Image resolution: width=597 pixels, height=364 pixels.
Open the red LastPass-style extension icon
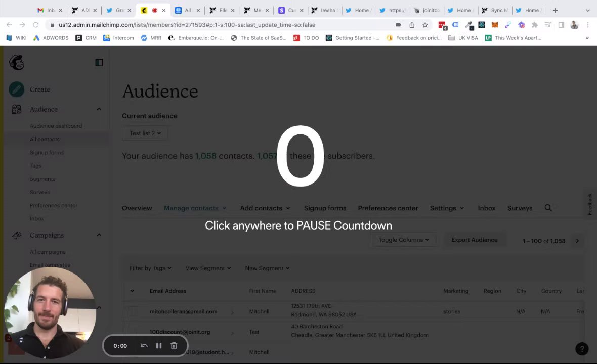(442, 25)
